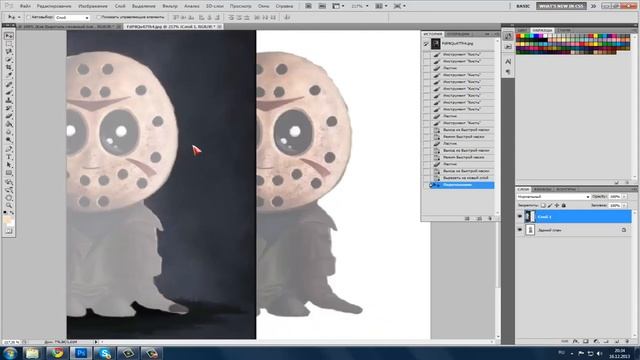
Task: Select WHAT'S NEW IN CS5 workspace
Action: click(561, 6)
